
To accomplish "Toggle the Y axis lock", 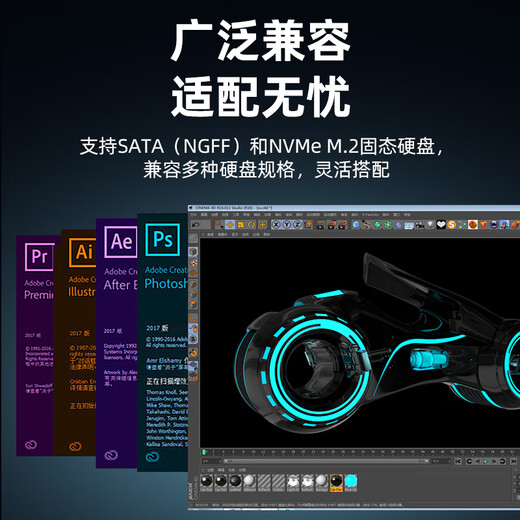I will coord(287,225).
